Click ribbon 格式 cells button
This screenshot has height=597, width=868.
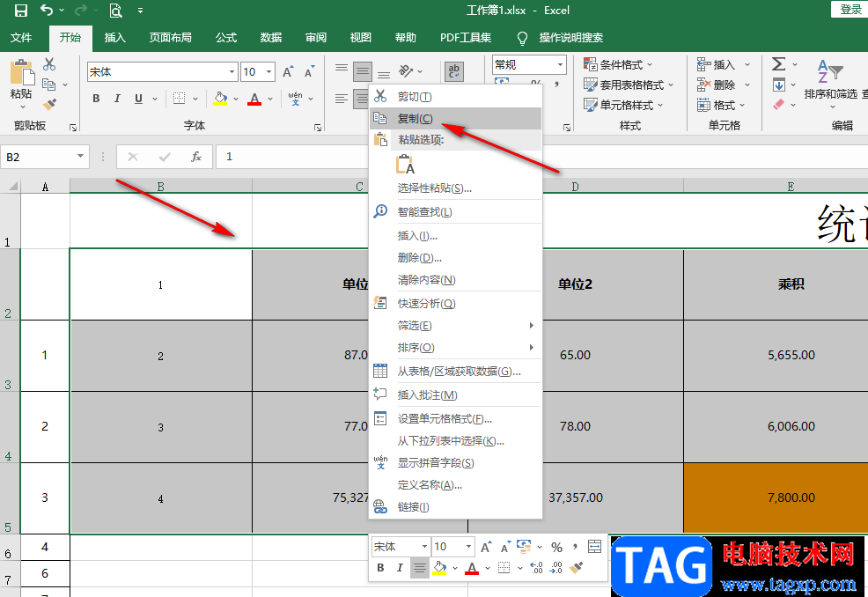tap(721, 105)
